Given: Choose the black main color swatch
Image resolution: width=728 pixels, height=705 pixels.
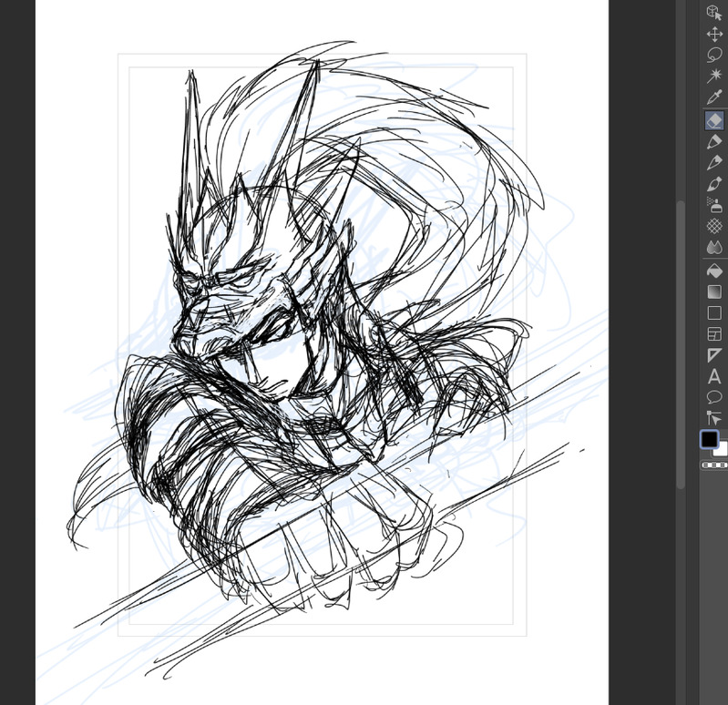Looking at the screenshot, I should tap(709, 439).
